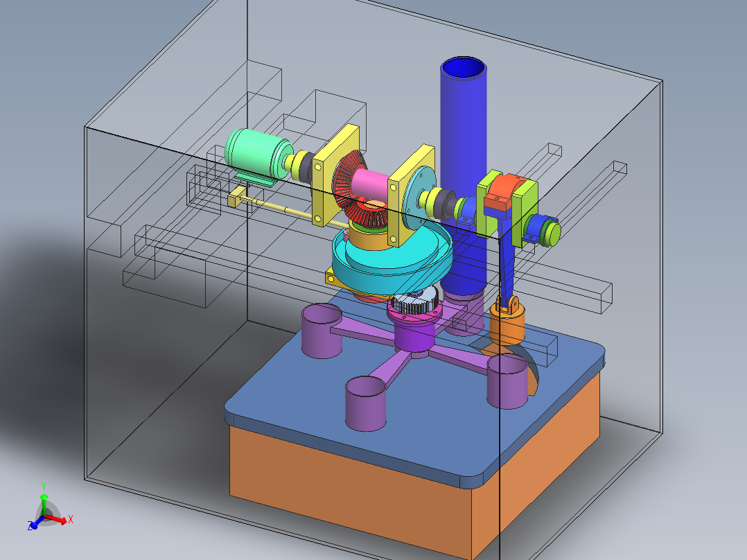Select the orange cylinder under the connecting rod
747x560 pixels.
pyautogui.click(x=507, y=326)
